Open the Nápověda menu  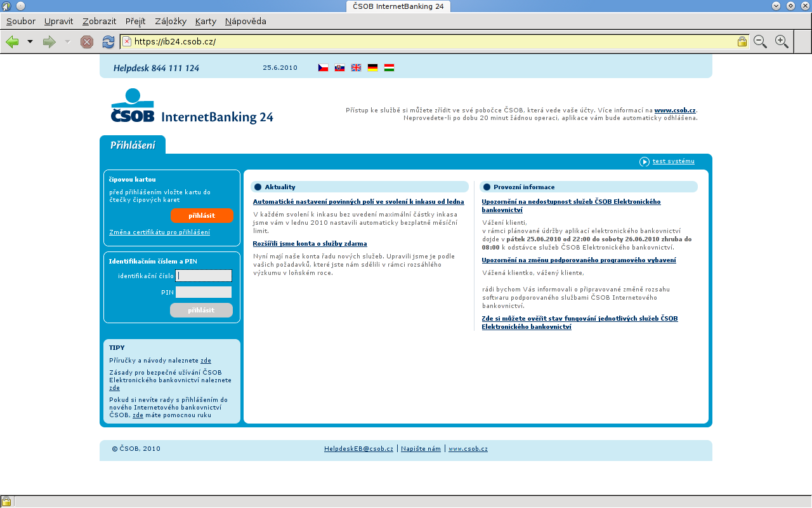coord(246,21)
